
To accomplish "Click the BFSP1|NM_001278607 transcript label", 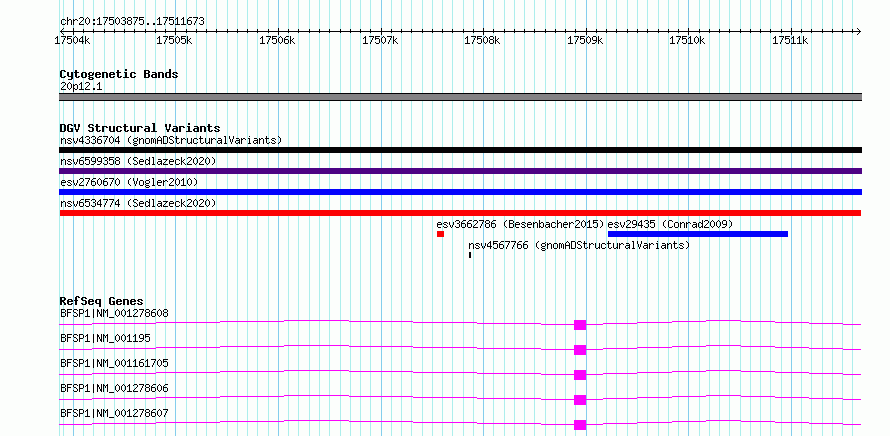I will tap(114, 413).
